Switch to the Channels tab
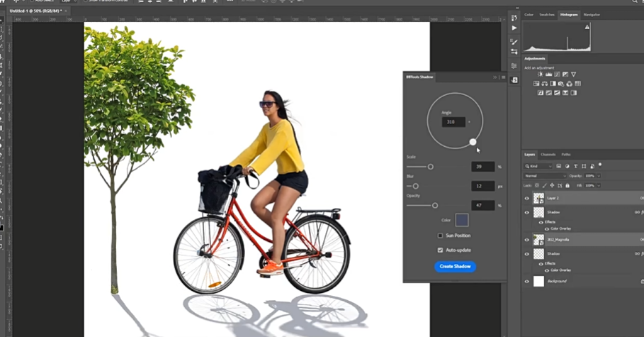This screenshot has height=337, width=644. point(548,154)
